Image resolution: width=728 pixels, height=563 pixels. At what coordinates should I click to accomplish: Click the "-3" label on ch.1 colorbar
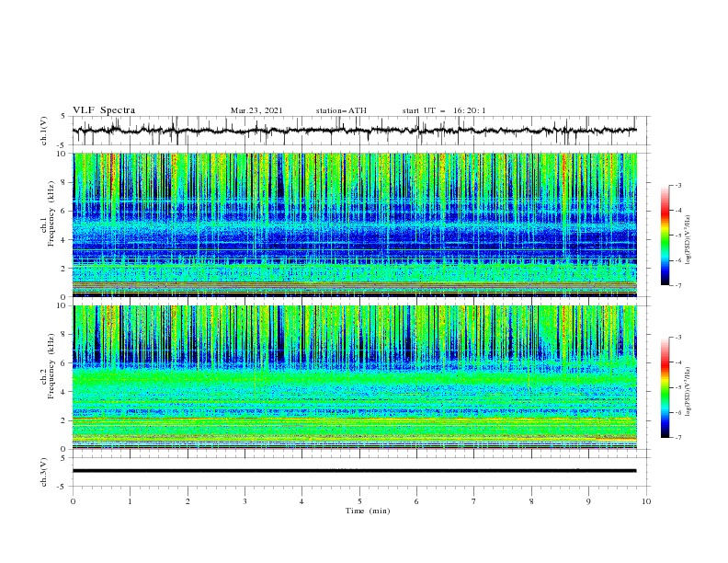tap(678, 185)
